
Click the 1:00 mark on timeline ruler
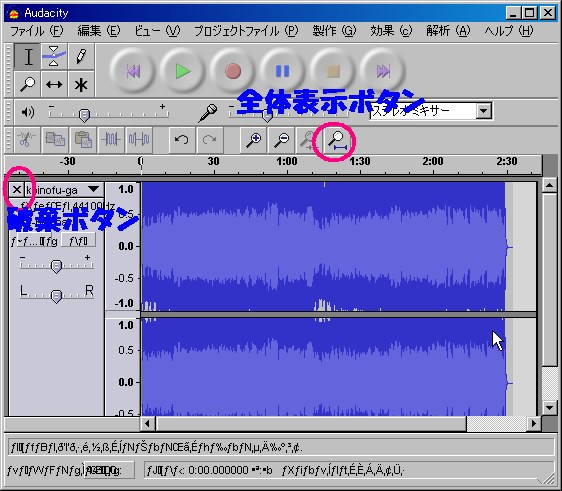click(x=287, y=162)
